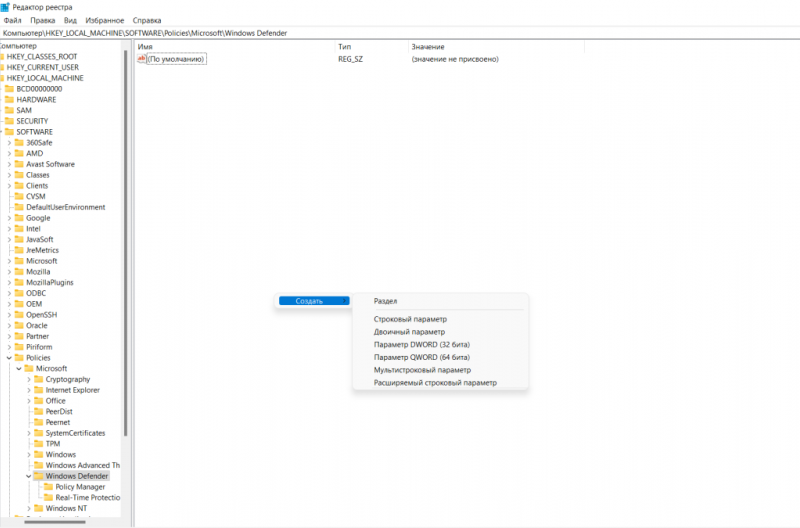The image size is (800, 528).
Task: Collapse the Policies tree node
Action: pos(9,358)
